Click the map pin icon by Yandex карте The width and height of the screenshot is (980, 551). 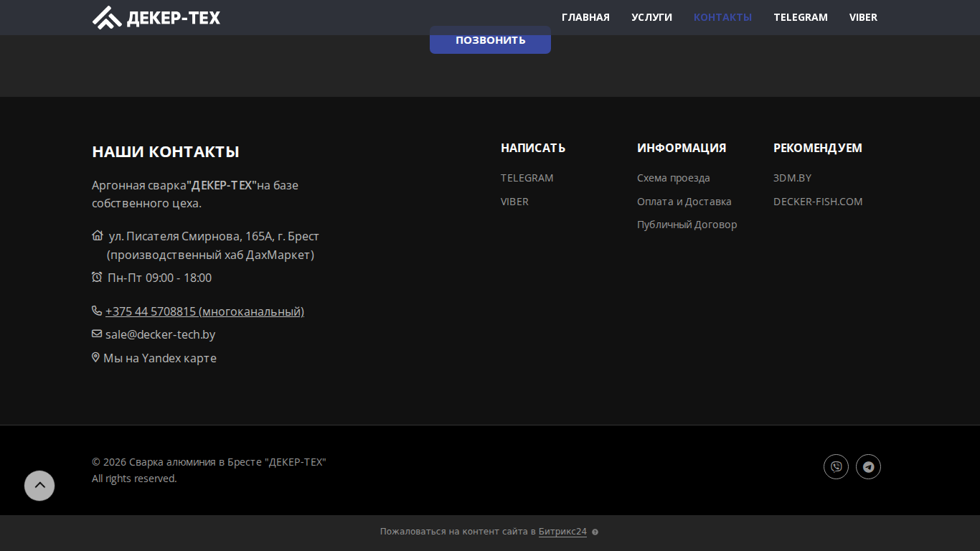point(95,357)
